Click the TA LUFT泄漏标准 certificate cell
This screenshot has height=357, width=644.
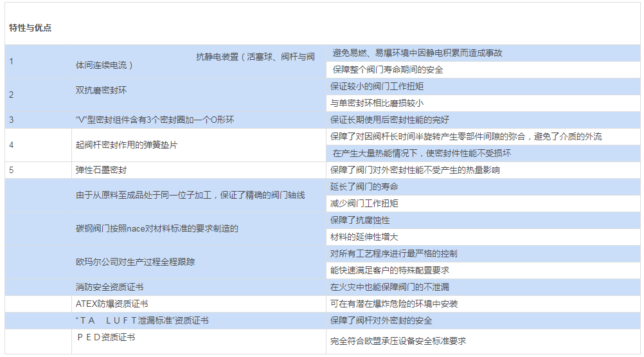(x=141, y=320)
